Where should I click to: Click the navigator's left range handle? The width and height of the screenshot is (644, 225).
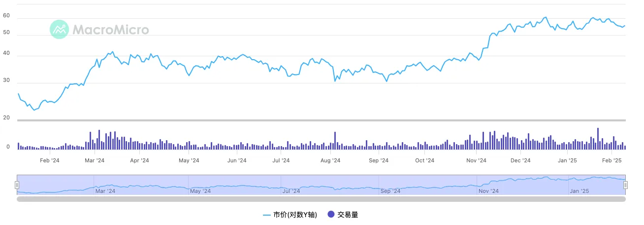pos(17,185)
